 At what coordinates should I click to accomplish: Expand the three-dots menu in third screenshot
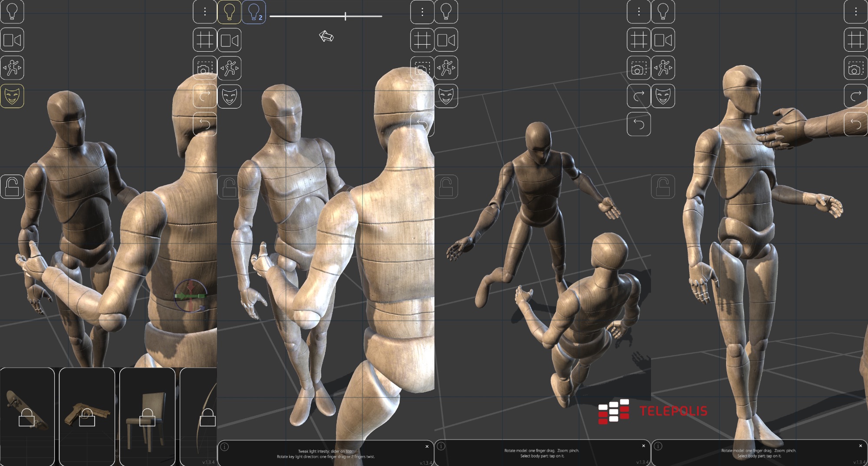click(639, 12)
